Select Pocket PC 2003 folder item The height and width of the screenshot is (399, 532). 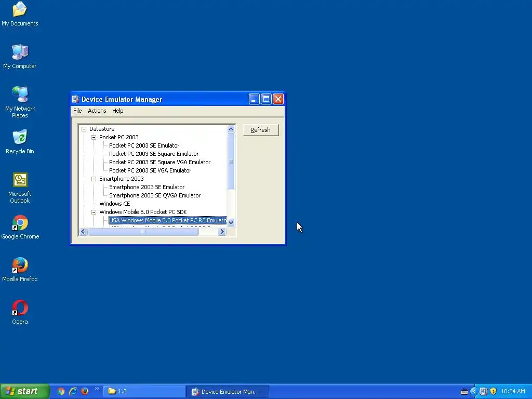click(x=119, y=137)
